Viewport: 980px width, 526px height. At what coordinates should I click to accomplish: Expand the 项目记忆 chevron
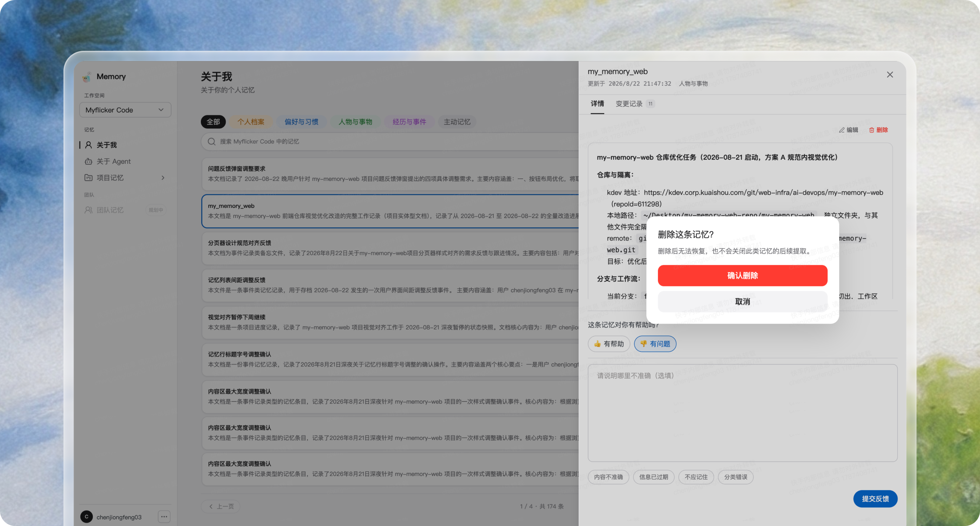click(163, 178)
